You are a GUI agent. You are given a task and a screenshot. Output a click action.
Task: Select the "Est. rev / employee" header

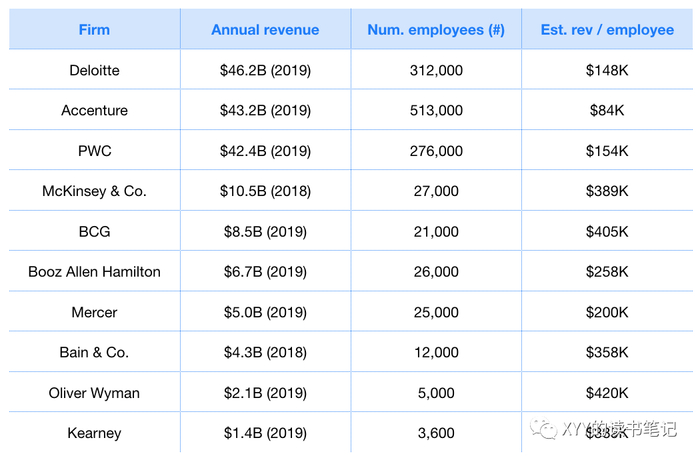click(607, 30)
